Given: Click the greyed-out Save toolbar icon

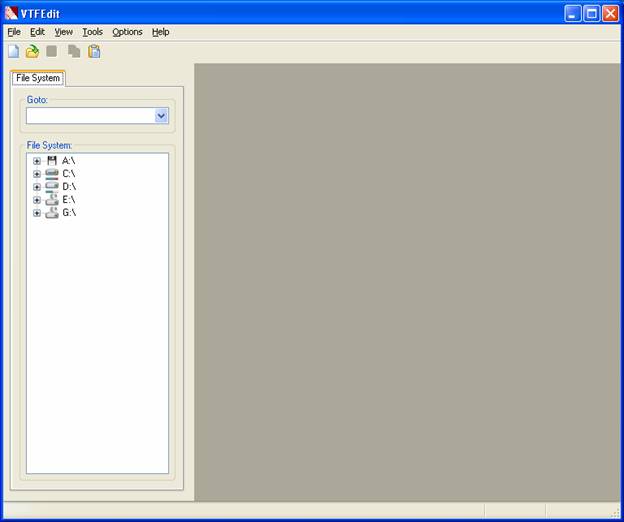Looking at the screenshot, I should [52, 51].
